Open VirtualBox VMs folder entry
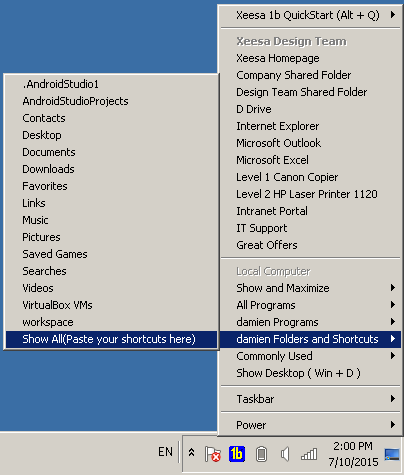This screenshot has width=405, height=475. click(111, 305)
